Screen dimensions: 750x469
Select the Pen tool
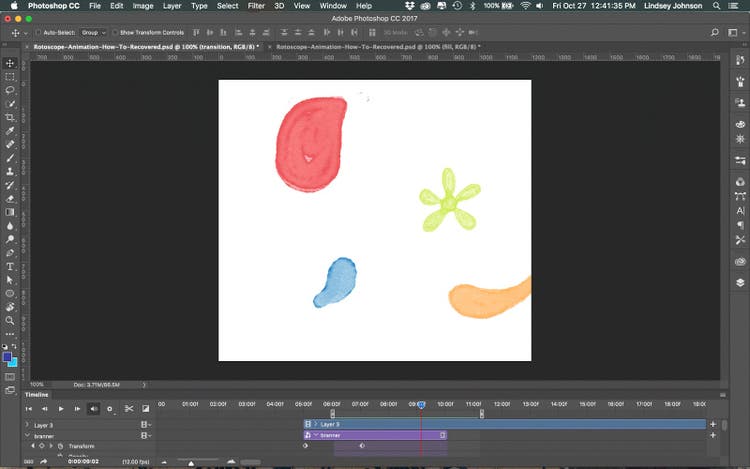click(10, 252)
